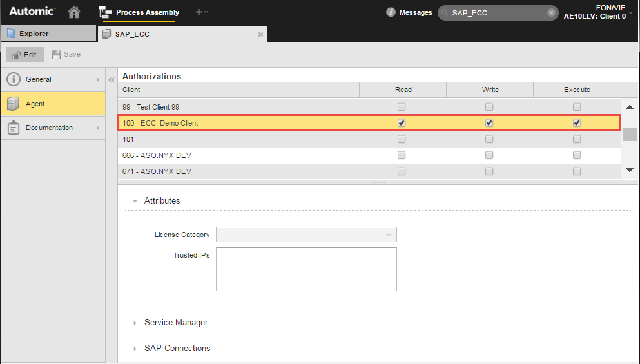The width and height of the screenshot is (640, 364).
Task: Click the Client column header
Action: point(238,90)
